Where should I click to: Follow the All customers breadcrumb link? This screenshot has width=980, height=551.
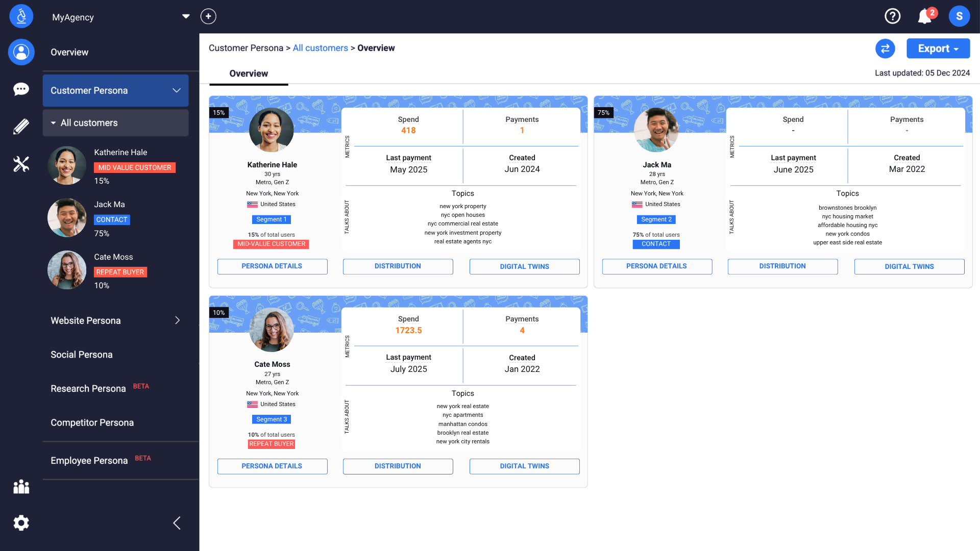coord(320,48)
